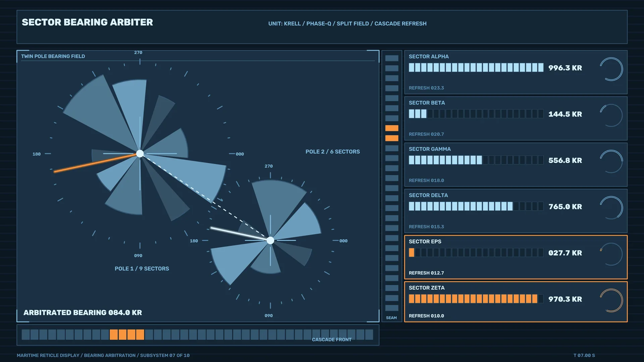Click the Pole 1 center hub dot

140,154
